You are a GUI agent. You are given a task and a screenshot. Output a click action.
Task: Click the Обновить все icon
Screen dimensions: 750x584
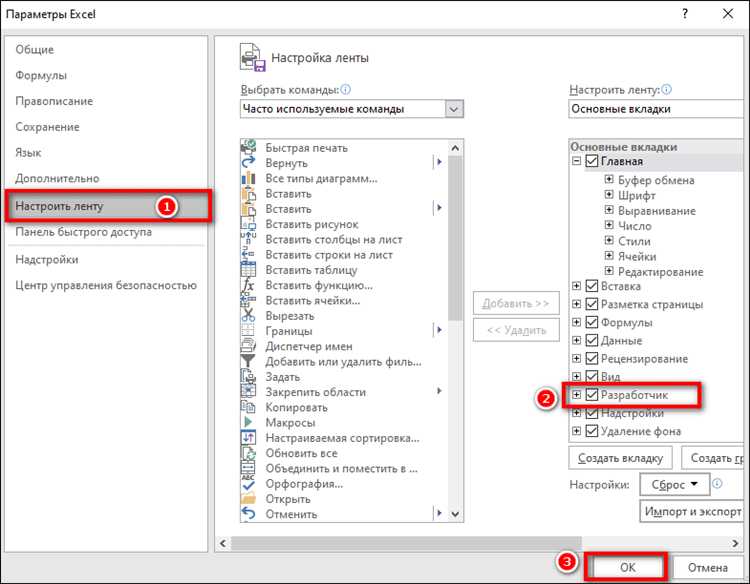(x=248, y=453)
